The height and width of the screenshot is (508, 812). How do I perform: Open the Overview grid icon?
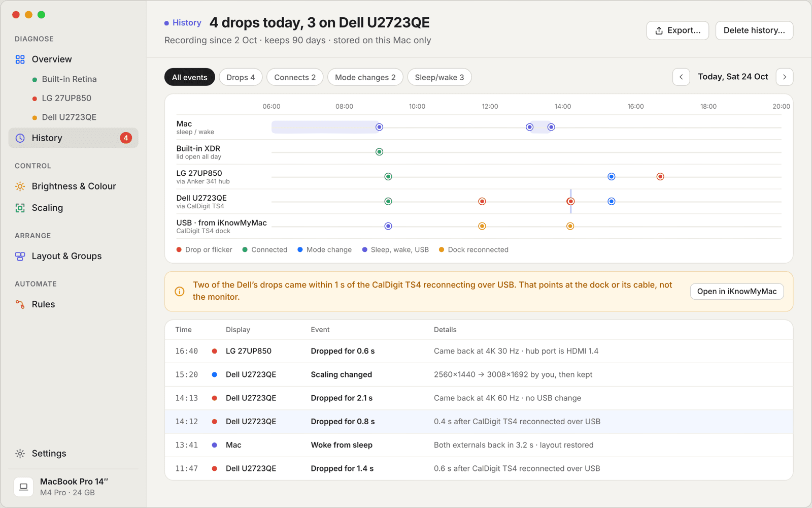pos(20,59)
